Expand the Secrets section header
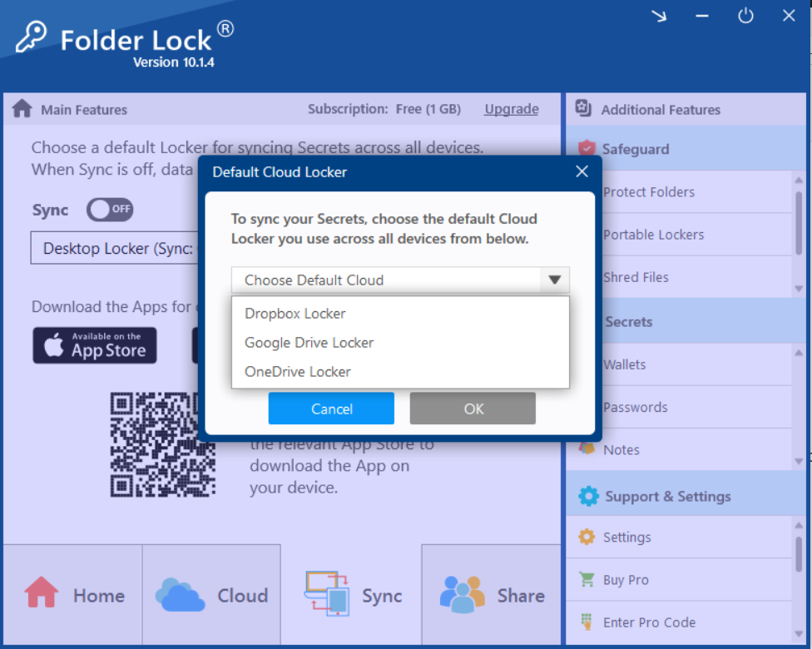Screen dimensions: 812x649 (686, 322)
